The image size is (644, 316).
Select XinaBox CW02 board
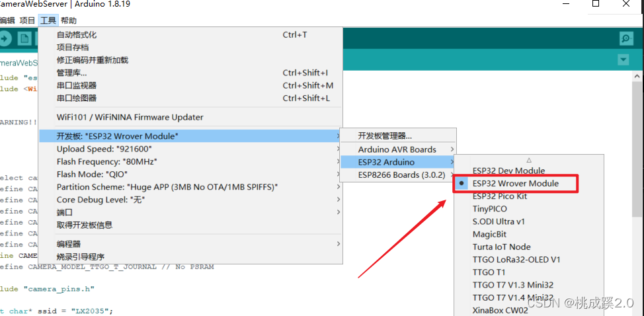tap(529, 310)
